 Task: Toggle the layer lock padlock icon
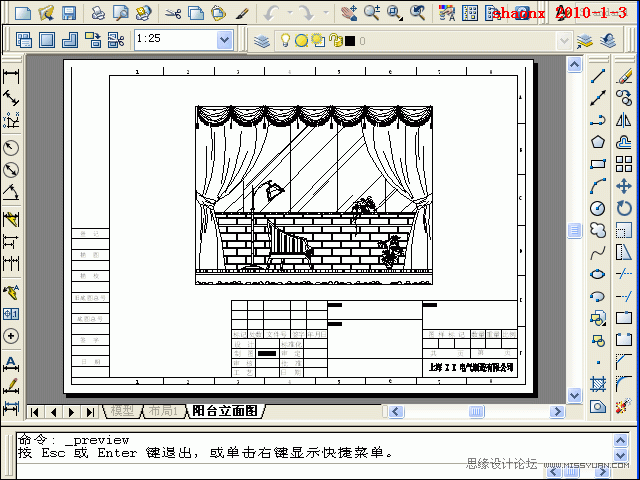tap(336, 41)
